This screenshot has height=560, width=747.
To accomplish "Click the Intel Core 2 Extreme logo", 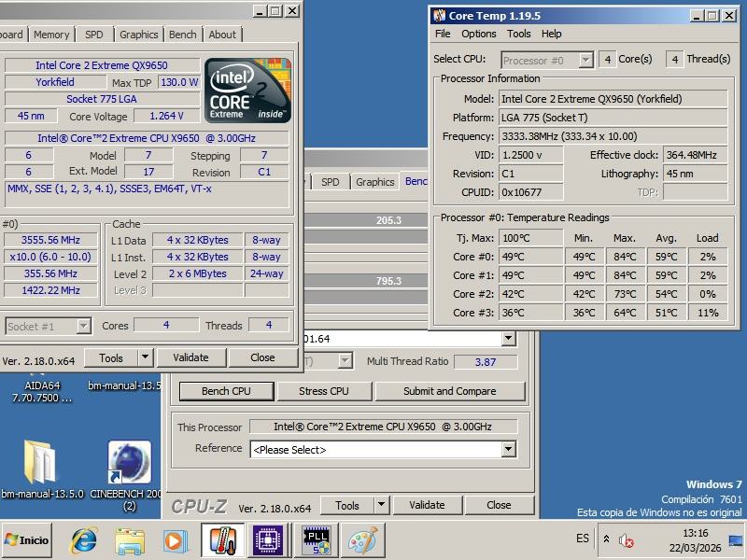I will coord(247,90).
